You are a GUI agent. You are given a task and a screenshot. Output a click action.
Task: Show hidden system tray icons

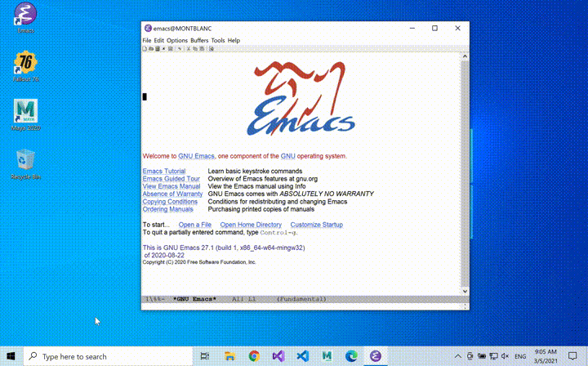tap(459, 356)
